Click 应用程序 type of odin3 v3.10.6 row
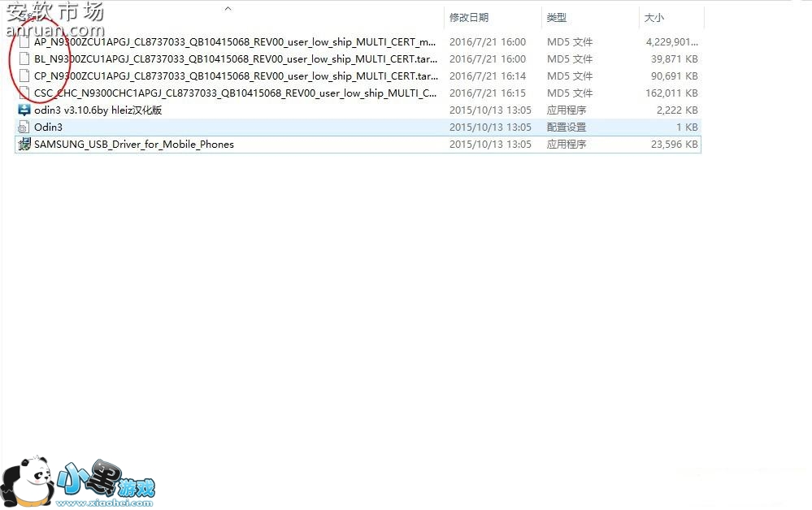Screen dimensions: 812x510 pyautogui.click(x=567, y=110)
